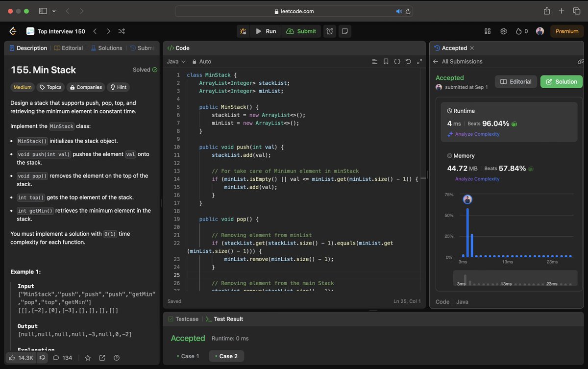Switch to Solutions tab
The width and height of the screenshot is (588, 369).
106,48
